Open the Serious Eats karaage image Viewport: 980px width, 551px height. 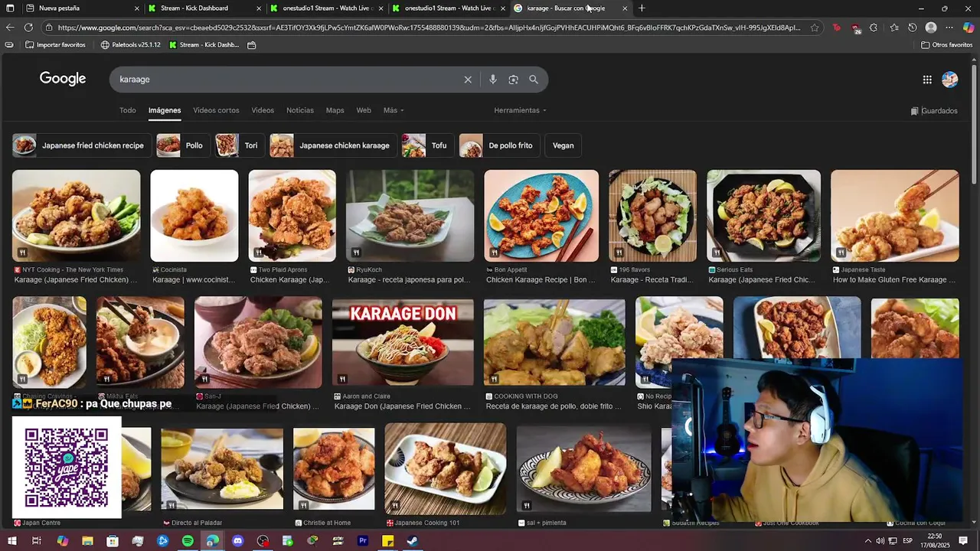763,216
